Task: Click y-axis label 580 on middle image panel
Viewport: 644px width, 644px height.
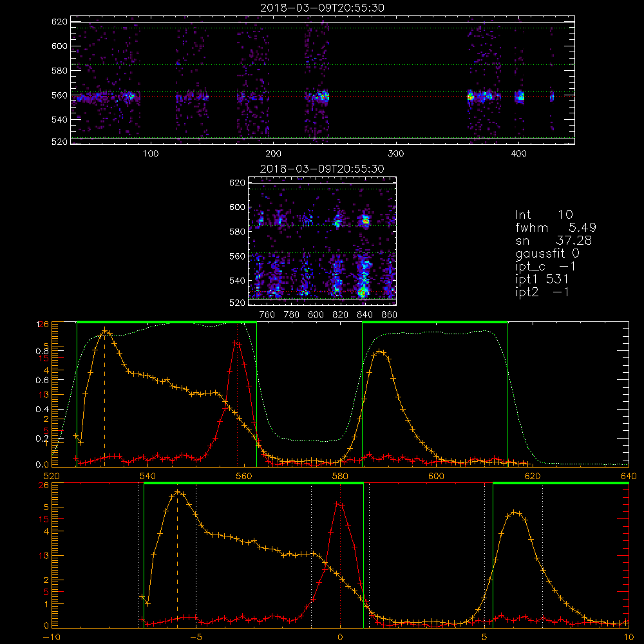Action: pyautogui.click(x=237, y=232)
